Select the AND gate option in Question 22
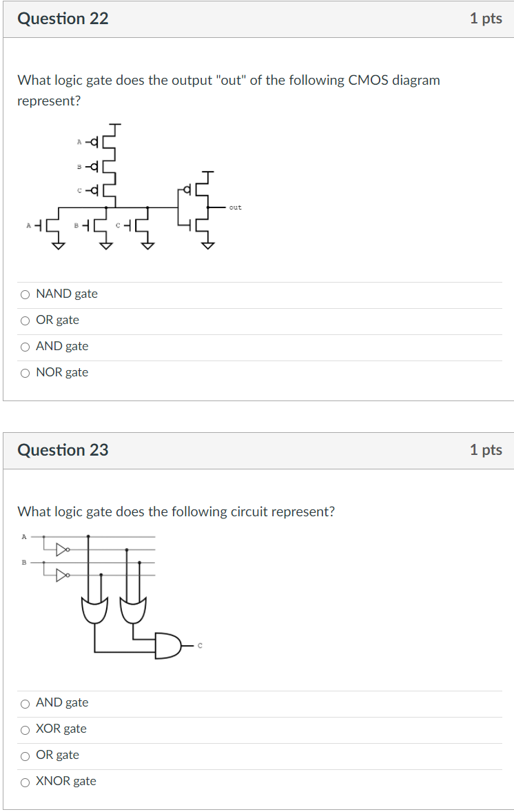Image resolution: width=514 pixels, height=812 pixels. 25,346
